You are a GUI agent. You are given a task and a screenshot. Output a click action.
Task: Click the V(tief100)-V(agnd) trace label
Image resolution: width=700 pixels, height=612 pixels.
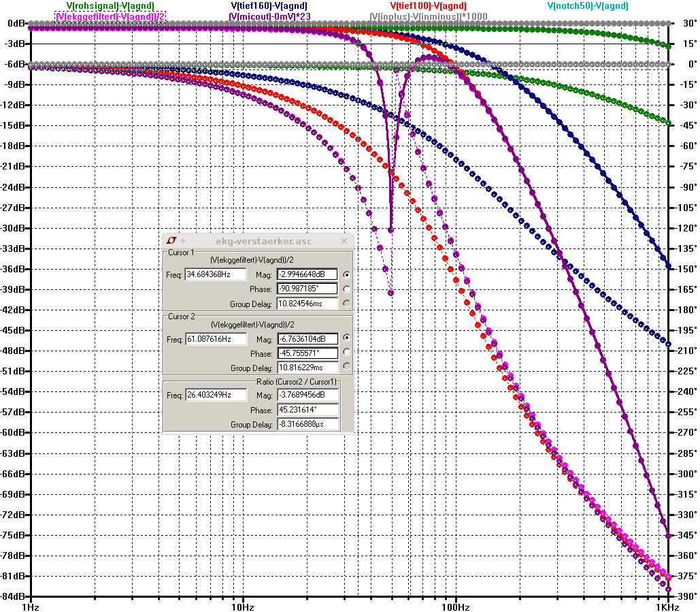pyautogui.click(x=428, y=6)
